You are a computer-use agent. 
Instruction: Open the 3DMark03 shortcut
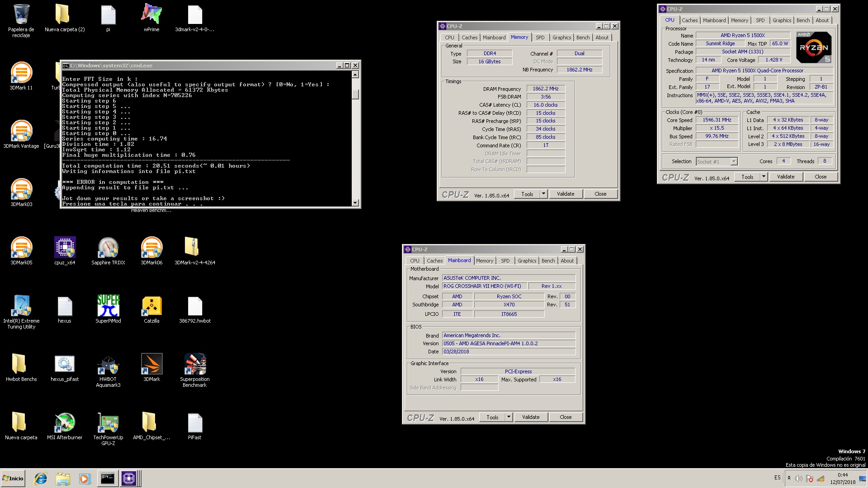pyautogui.click(x=21, y=192)
